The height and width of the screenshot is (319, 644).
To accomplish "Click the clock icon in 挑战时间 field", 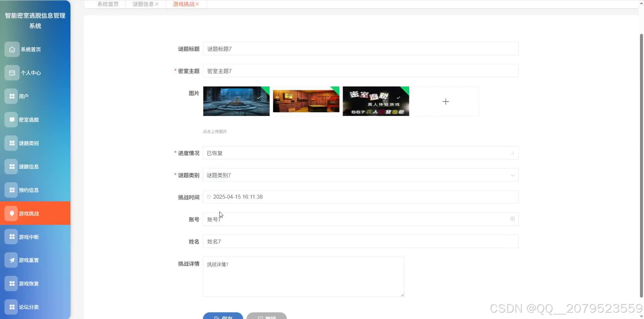I will (209, 197).
